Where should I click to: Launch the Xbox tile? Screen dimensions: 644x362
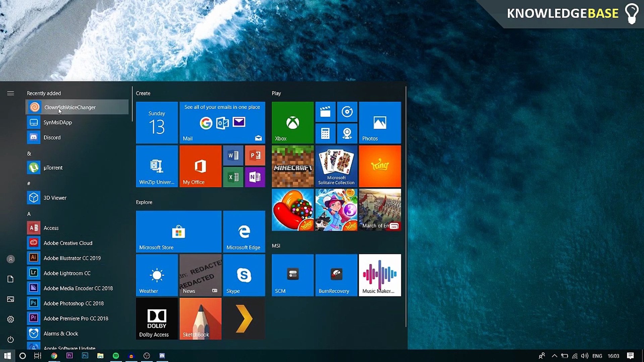coord(292,123)
